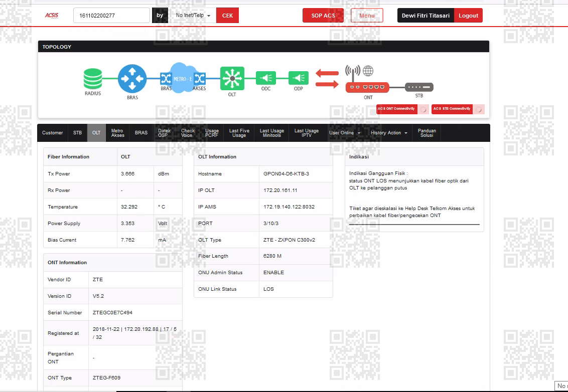The image size is (568, 392).
Task: Click the Dewi Fitri Titasari user label
Action: (425, 16)
